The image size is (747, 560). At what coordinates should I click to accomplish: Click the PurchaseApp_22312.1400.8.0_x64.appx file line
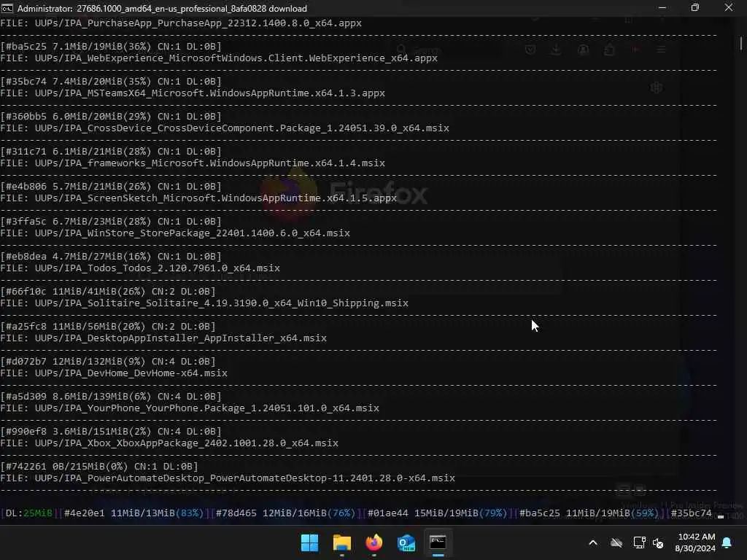[181, 23]
